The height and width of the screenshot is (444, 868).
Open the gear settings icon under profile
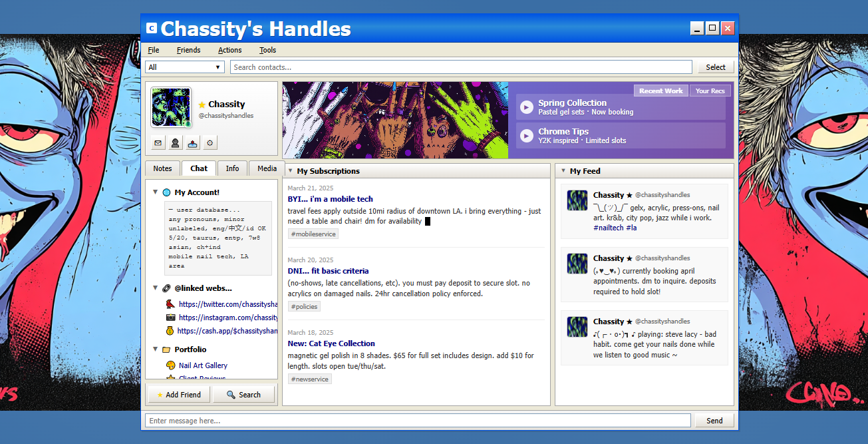[210, 142]
